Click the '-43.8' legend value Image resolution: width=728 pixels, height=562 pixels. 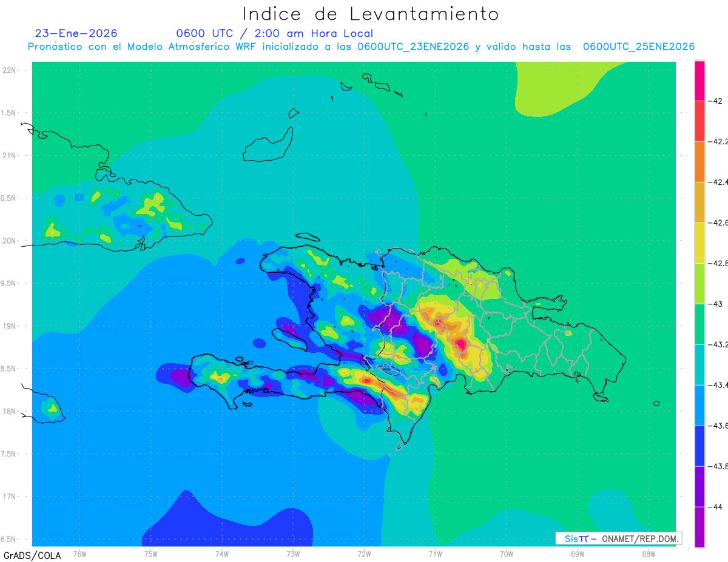[x=720, y=466]
